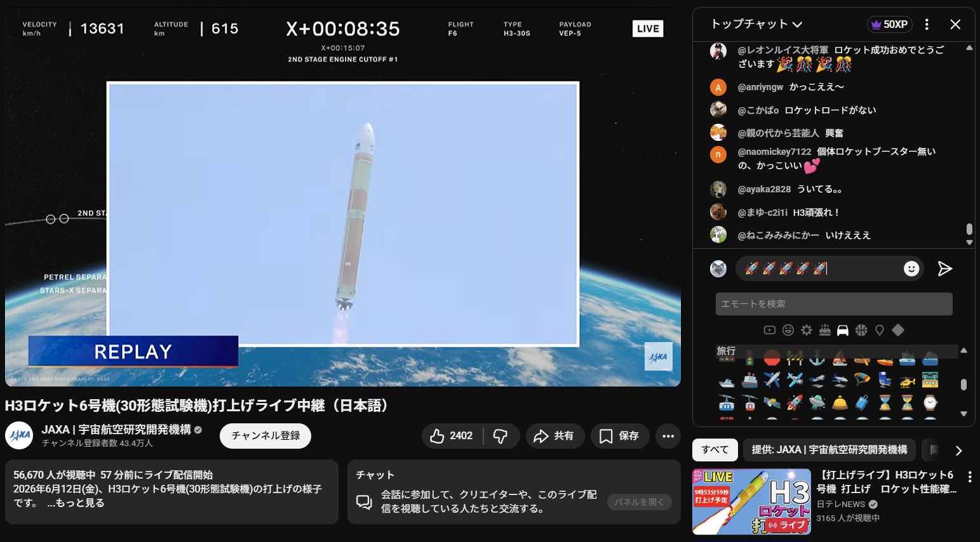
Task: Insert the airplane seat emoji
Action: tap(885, 380)
